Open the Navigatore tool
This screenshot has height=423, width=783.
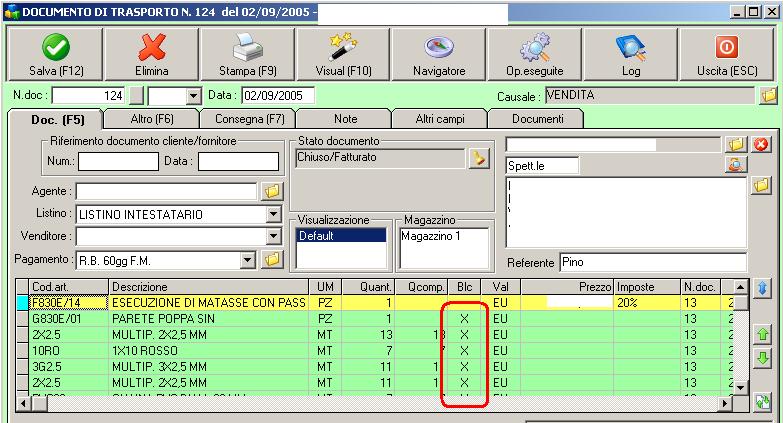tap(439, 54)
